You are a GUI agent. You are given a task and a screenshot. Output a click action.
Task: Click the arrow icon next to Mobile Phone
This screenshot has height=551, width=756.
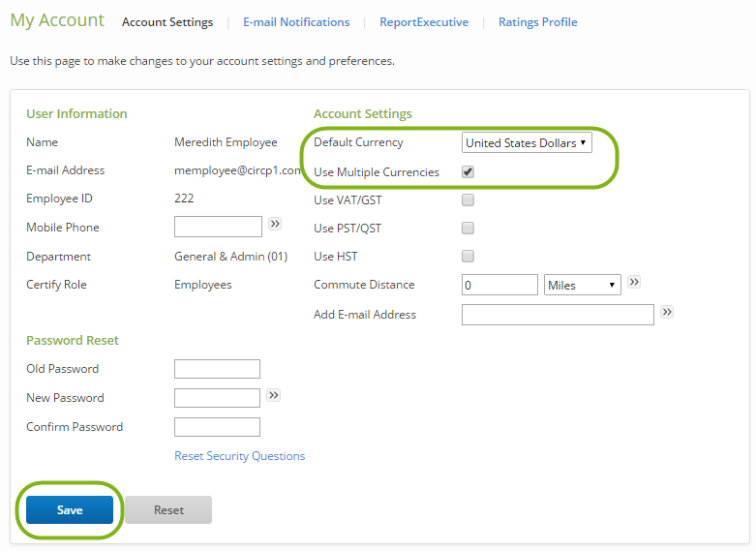point(275,224)
